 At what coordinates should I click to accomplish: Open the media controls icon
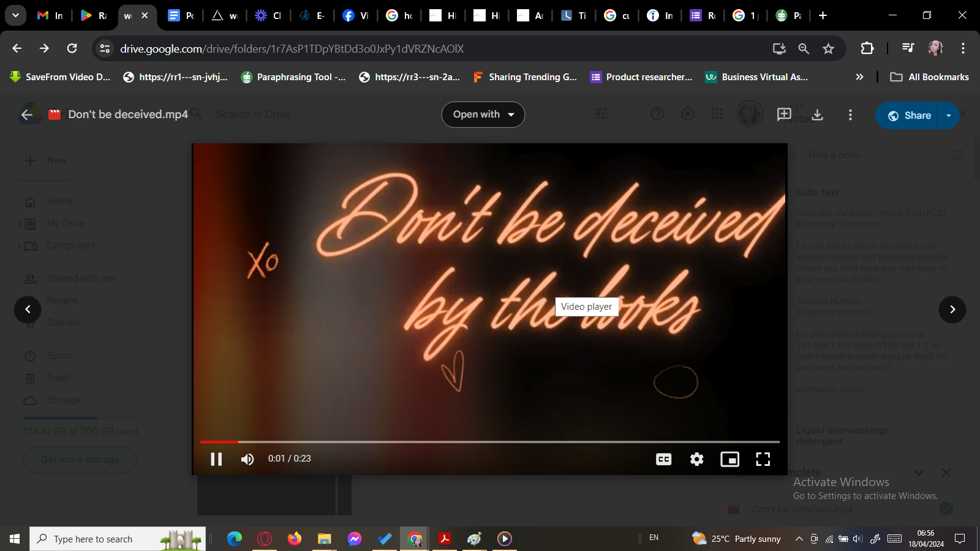tap(908, 48)
